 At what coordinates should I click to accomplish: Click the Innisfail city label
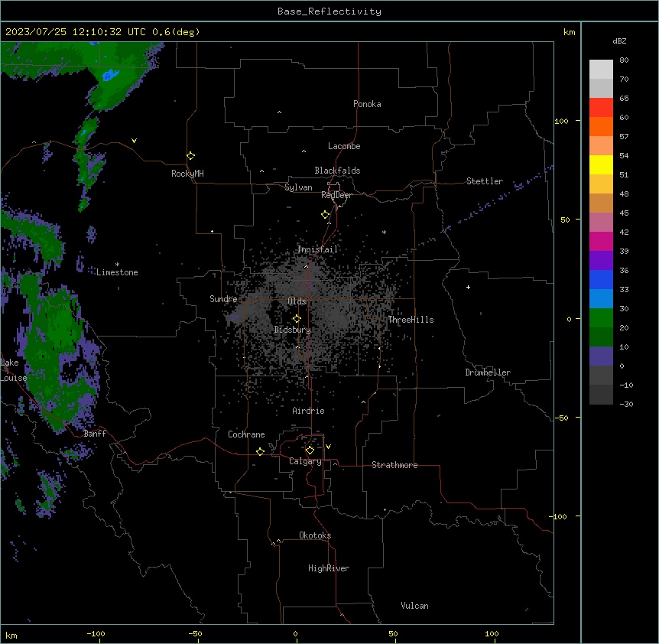click(318, 249)
